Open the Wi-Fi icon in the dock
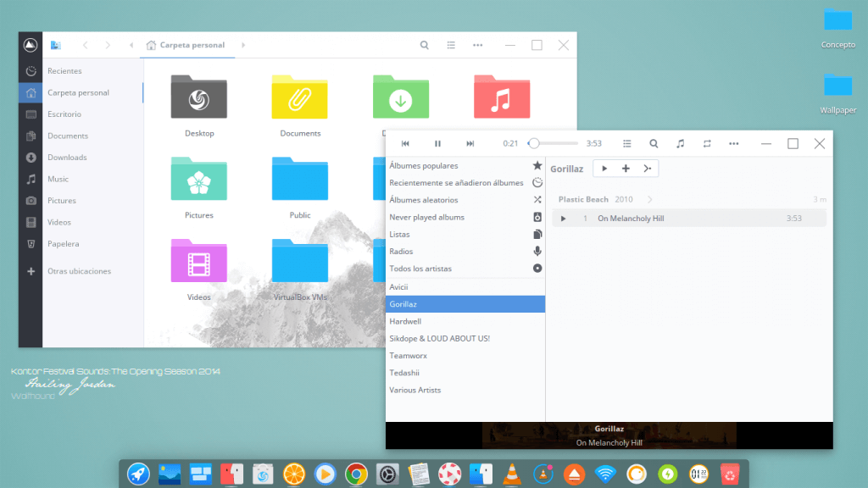Image resolution: width=868 pixels, height=488 pixels. pos(605,474)
